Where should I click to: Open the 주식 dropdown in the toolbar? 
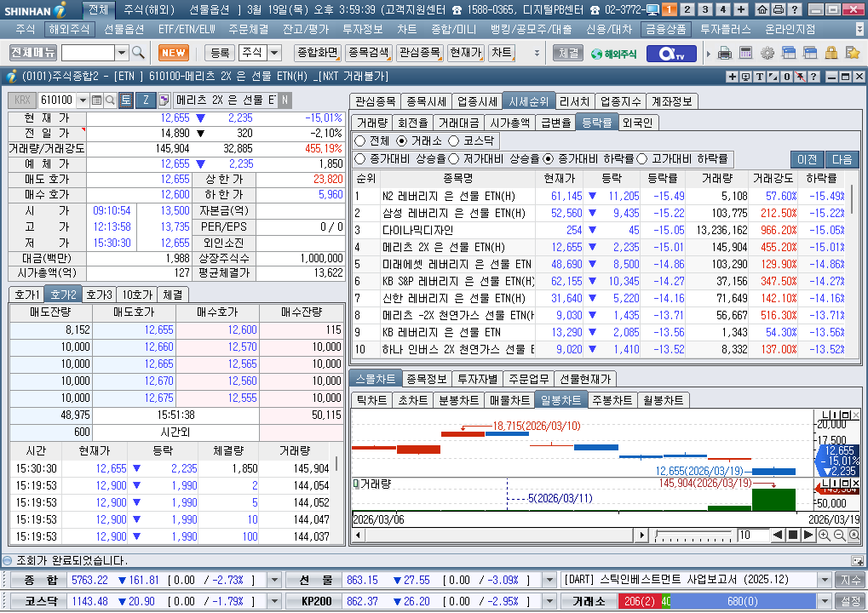click(x=274, y=53)
